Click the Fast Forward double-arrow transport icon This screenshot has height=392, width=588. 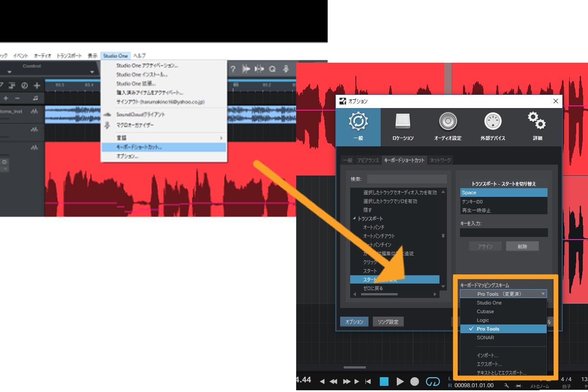point(346,382)
